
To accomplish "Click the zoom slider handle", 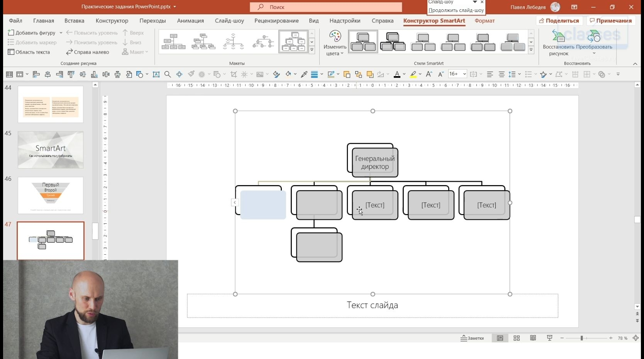I will click(x=581, y=338).
